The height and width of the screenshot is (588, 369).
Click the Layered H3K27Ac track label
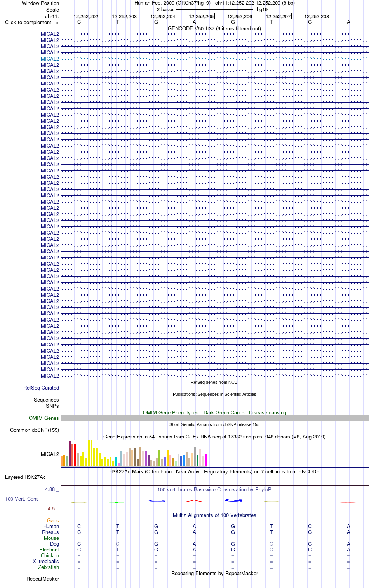coord(25,477)
